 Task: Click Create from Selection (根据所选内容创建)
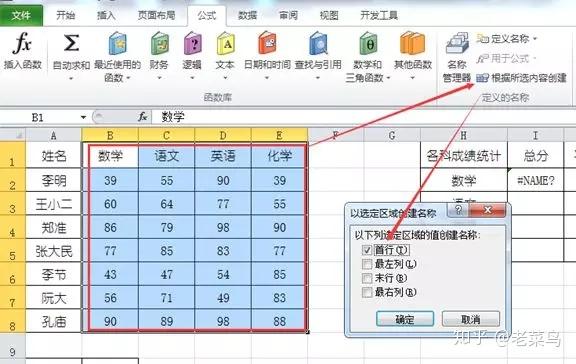[521, 78]
